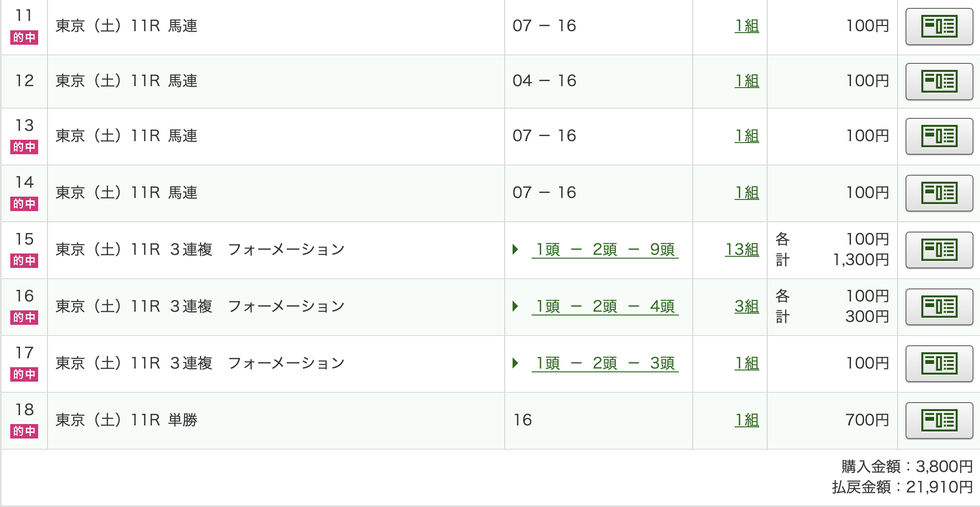View ticket detail icon for 単勝 row 18
The width and height of the screenshot is (980, 507).
(x=939, y=421)
